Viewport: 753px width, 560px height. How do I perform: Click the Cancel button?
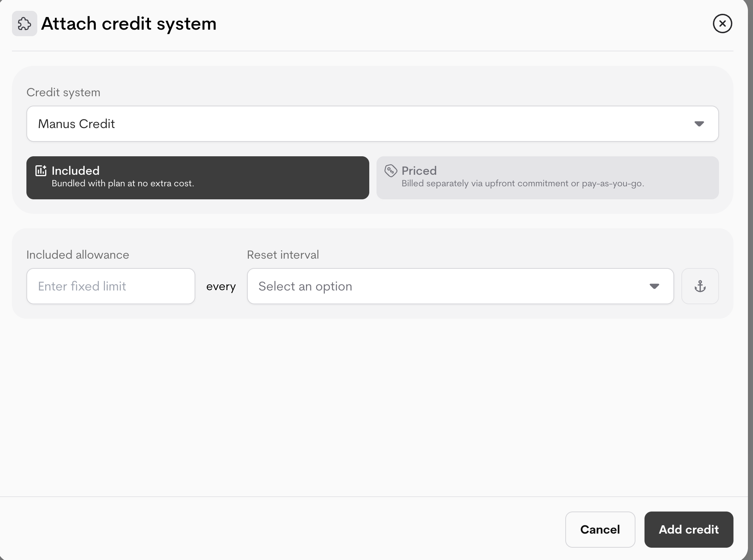point(600,529)
